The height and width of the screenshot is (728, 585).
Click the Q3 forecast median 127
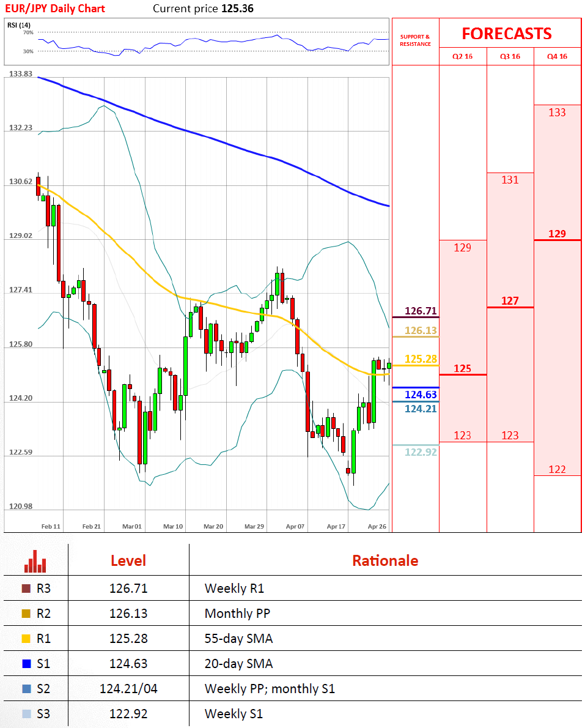tap(510, 301)
